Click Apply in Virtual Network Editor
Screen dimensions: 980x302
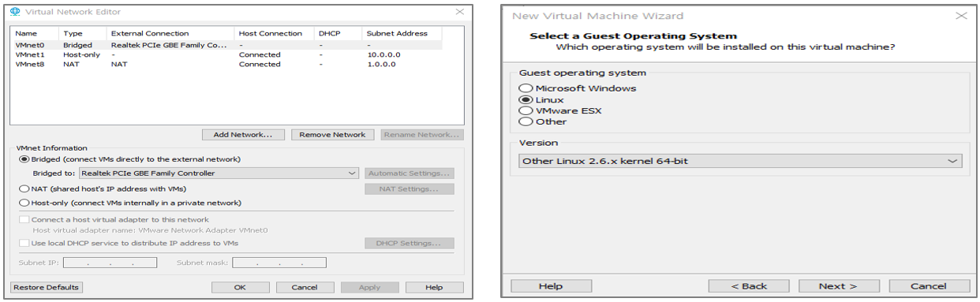coord(370,287)
